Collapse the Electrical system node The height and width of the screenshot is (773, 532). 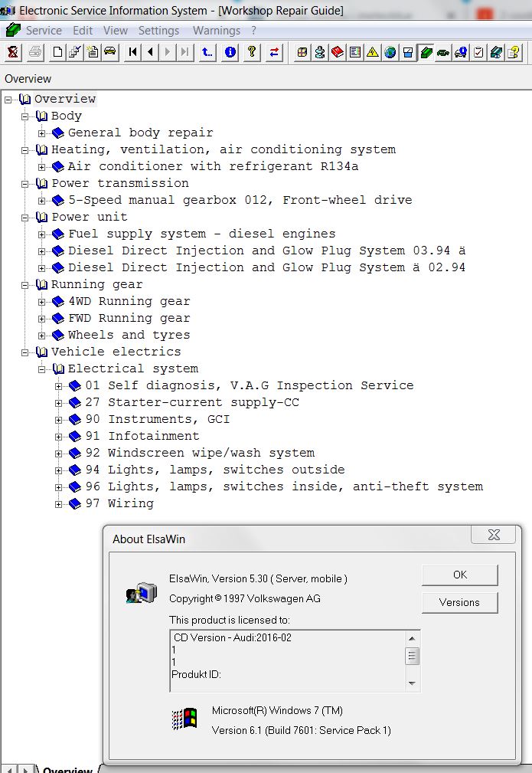coord(42,369)
